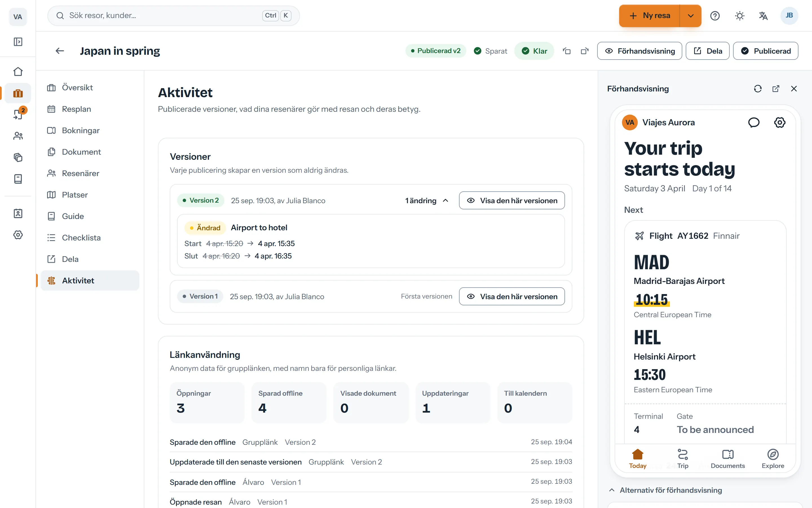Click the Visade dokument stat card
The height and width of the screenshot is (508, 812).
click(371, 402)
